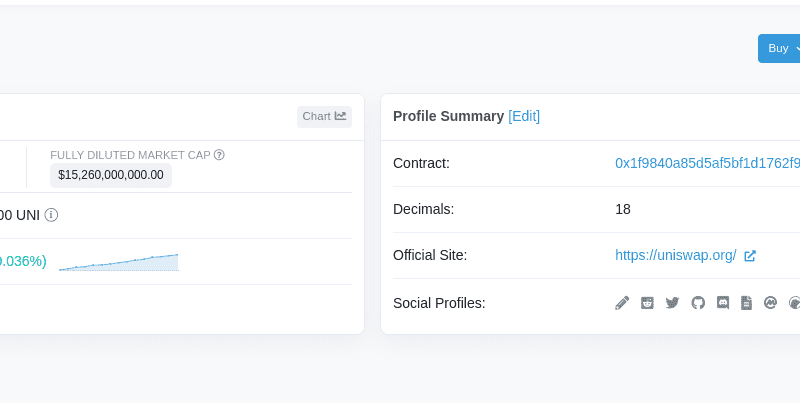Click the holders trend sparkline chart
Image resolution: width=800 pixels, height=403 pixels.
point(118,262)
